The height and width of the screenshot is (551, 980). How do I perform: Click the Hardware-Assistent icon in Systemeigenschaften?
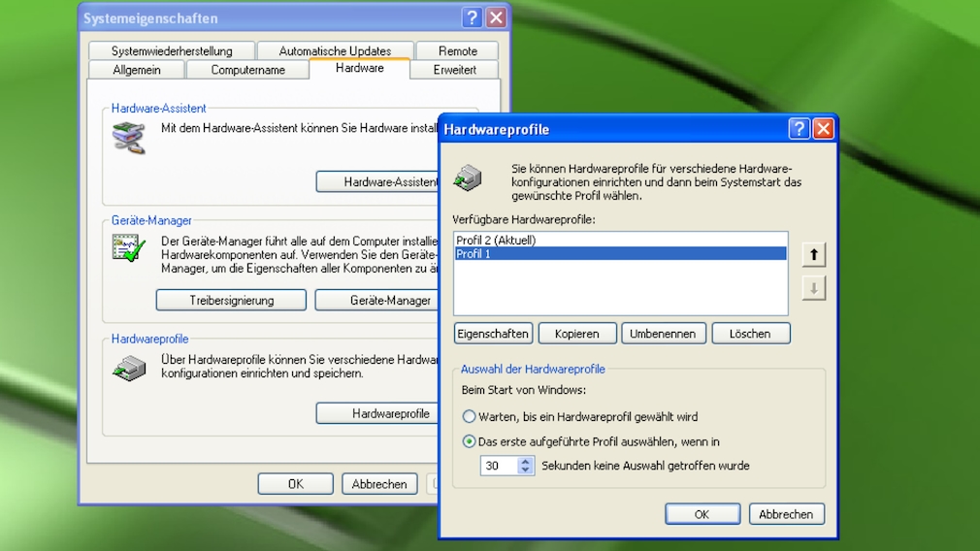[128, 138]
